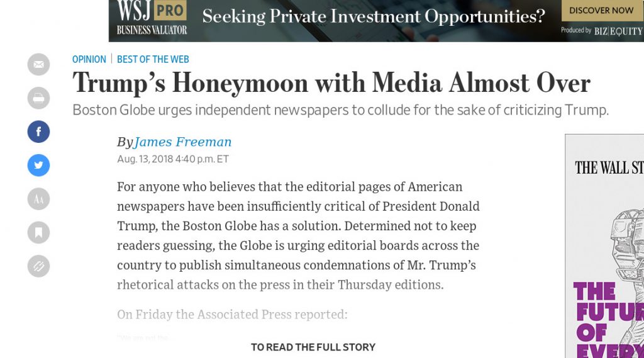The image size is (644, 358).
Task: Share the article via the email icon
Action: point(38,65)
